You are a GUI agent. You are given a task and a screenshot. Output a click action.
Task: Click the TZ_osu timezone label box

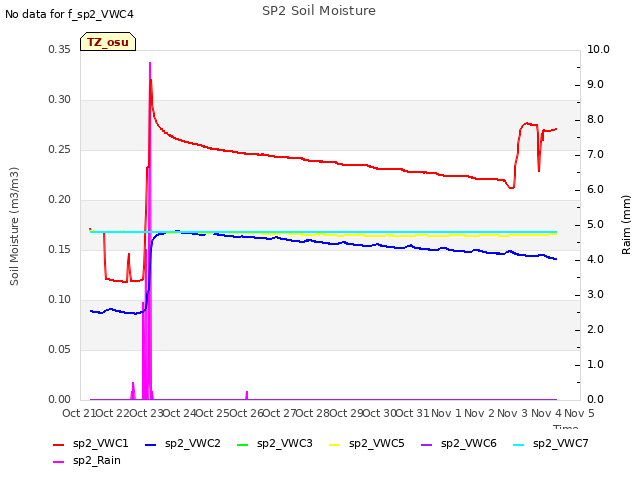[108, 42]
